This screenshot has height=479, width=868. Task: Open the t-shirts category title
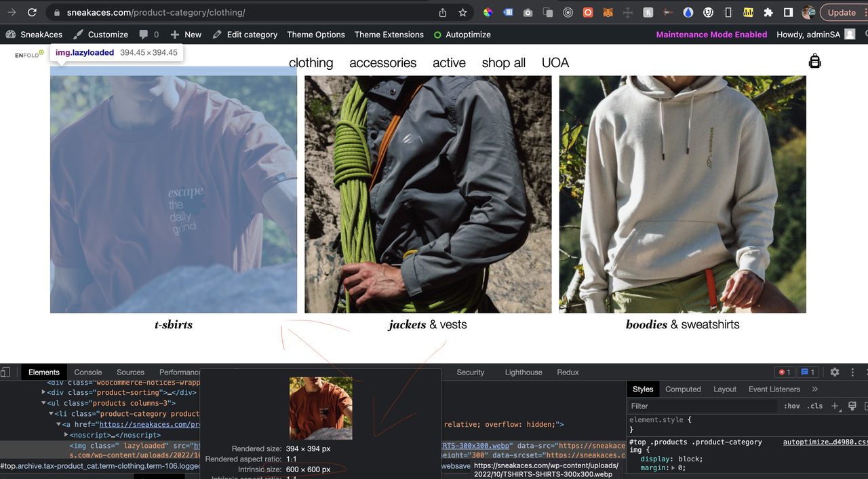(174, 324)
